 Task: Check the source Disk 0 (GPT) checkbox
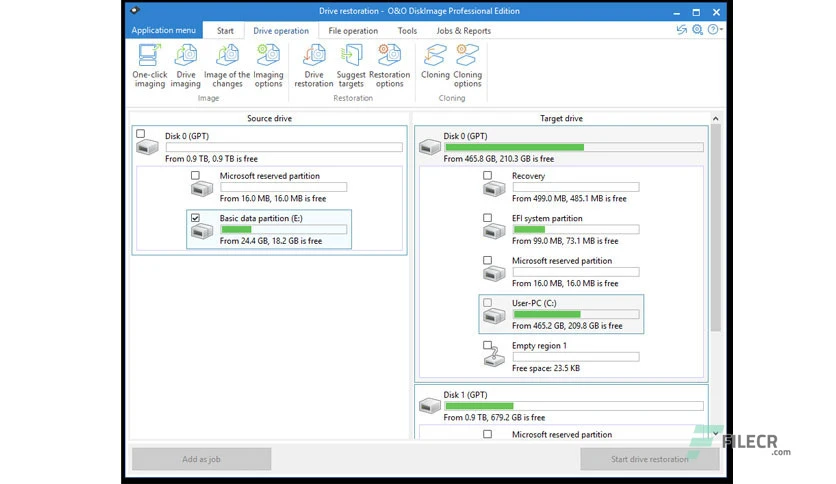pos(140,134)
